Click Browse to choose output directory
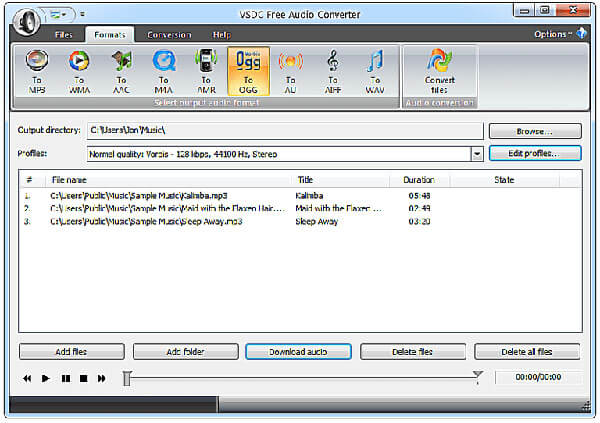This screenshot has width=600, height=423. tap(535, 131)
